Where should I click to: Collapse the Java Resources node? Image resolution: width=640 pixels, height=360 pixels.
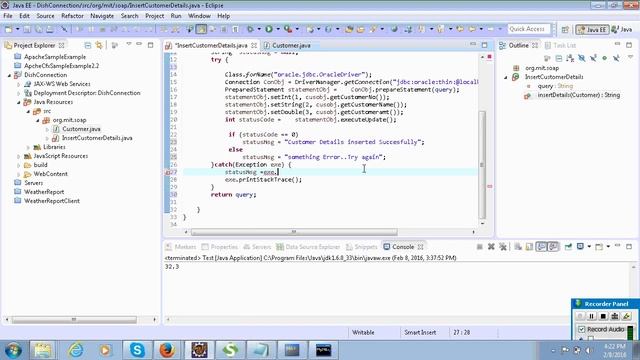pyautogui.click(x=19, y=102)
